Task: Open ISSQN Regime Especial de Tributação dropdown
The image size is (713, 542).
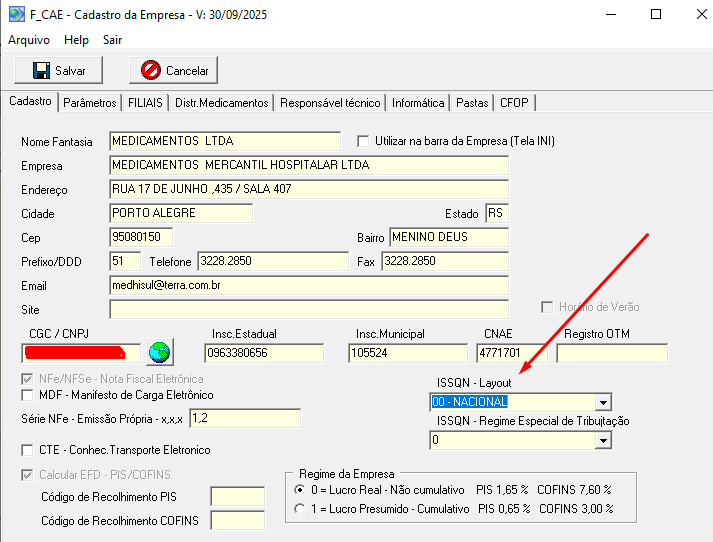Action: click(x=602, y=440)
